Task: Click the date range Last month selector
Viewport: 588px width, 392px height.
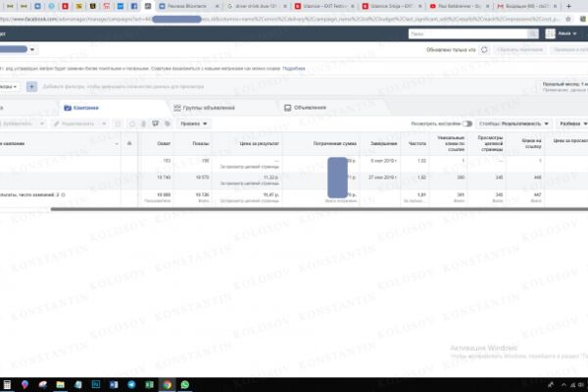Action: 564,86
